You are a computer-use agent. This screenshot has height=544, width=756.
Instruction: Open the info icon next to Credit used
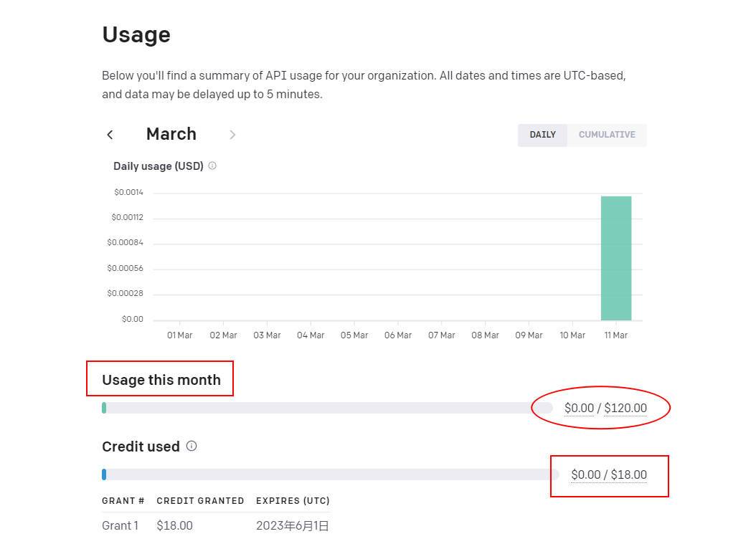click(192, 446)
